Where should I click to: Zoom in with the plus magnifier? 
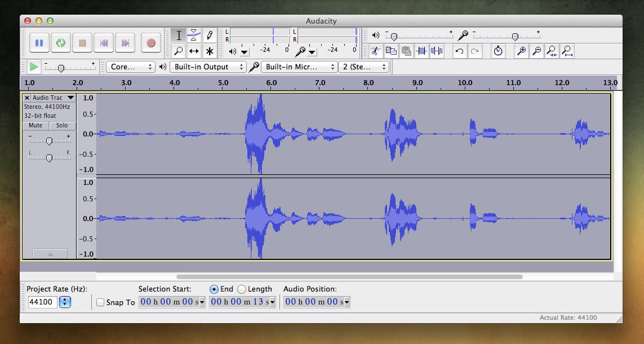tap(522, 51)
